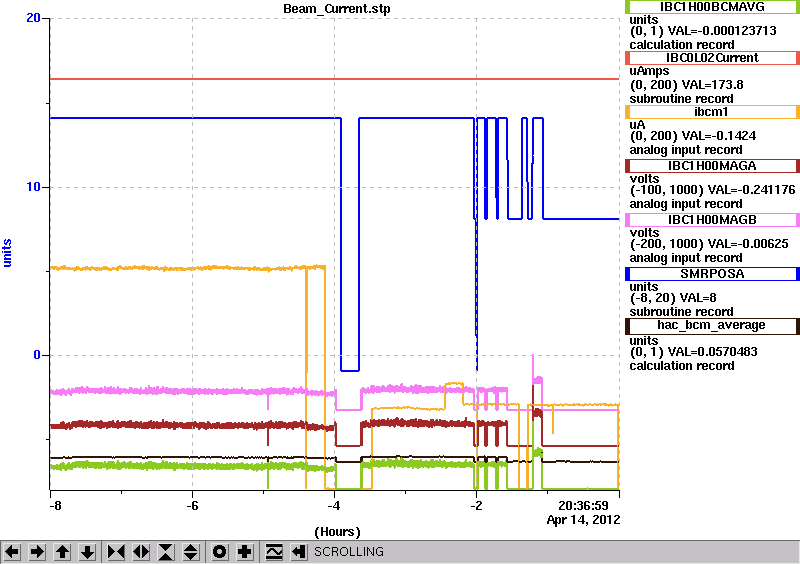Click the 'uAmps' unit under IBC0L02Current
This screenshot has height=564, width=800.
(649, 71)
